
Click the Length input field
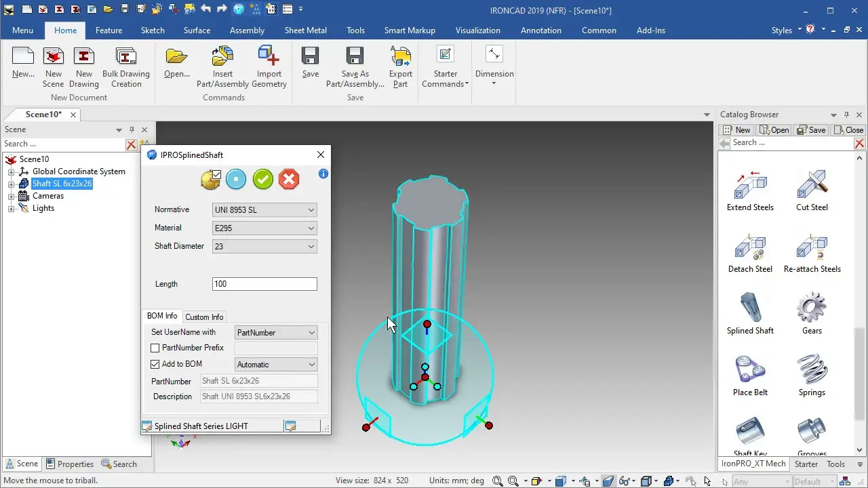click(264, 284)
